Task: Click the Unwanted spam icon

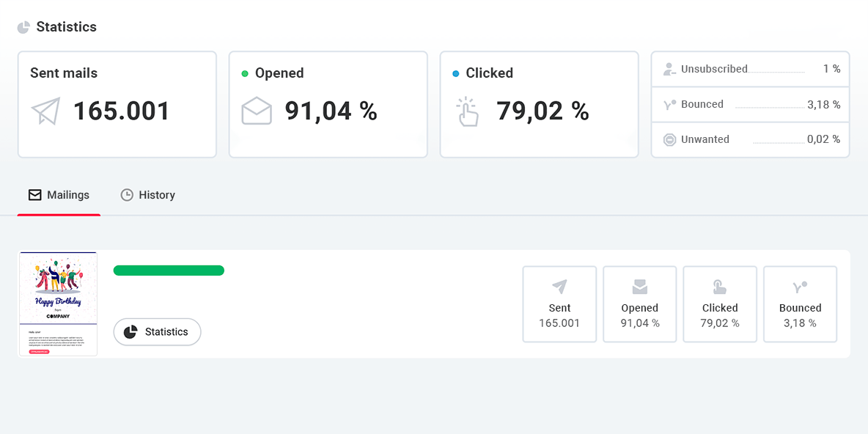Action: [669, 139]
